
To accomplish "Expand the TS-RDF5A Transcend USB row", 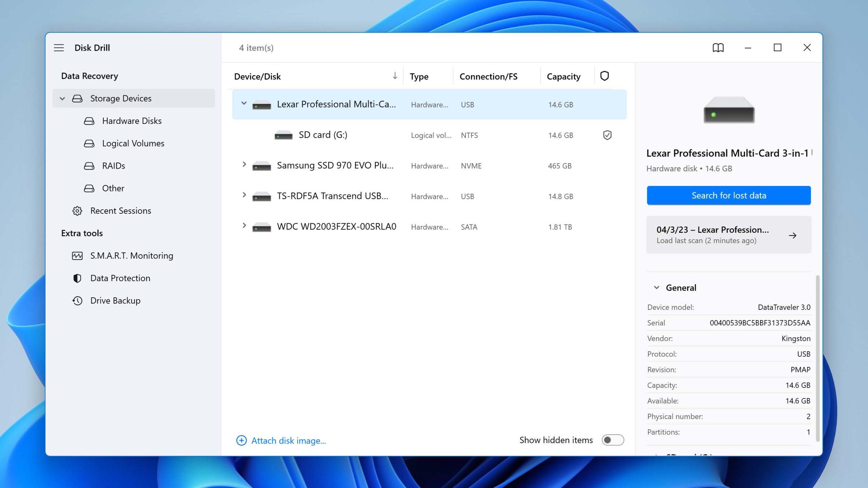I will coord(244,195).
